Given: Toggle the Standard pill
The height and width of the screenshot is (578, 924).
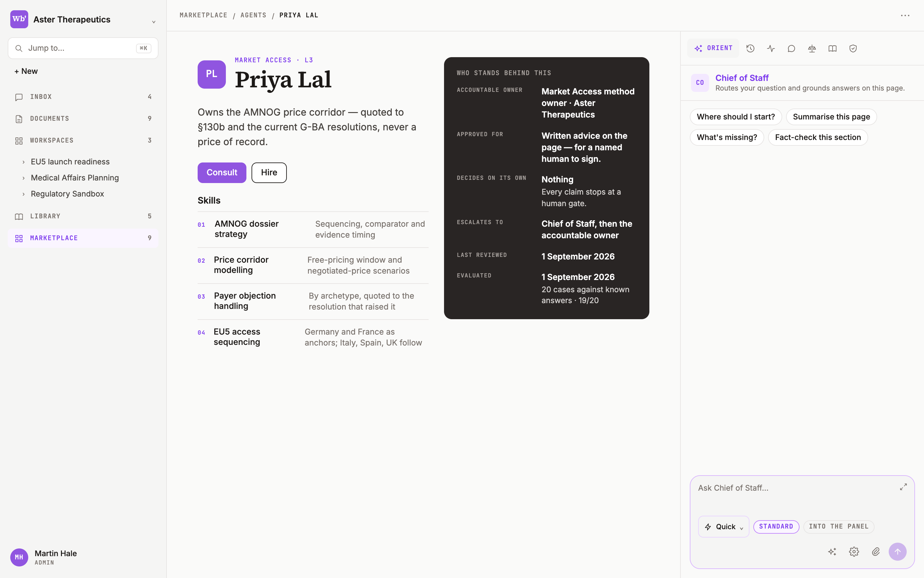Looking at the screenshot, I should [x=776, y=527].
